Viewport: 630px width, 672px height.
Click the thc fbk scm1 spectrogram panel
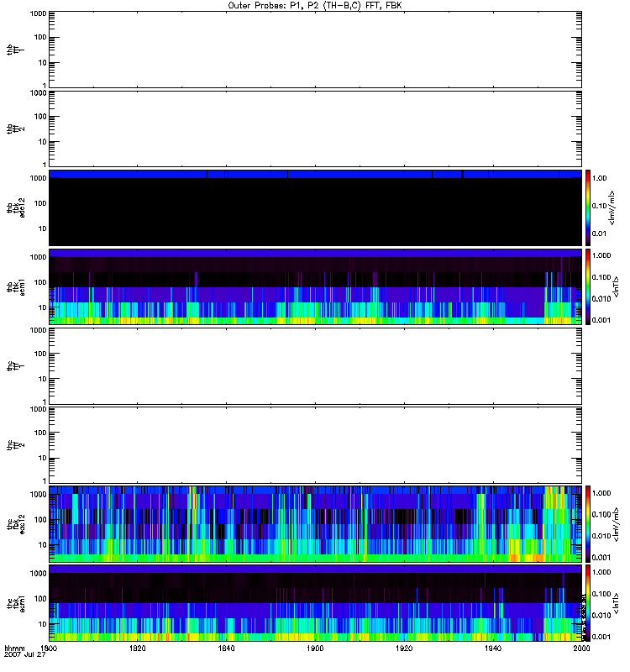pyautogui.click(x=315, y=602)
